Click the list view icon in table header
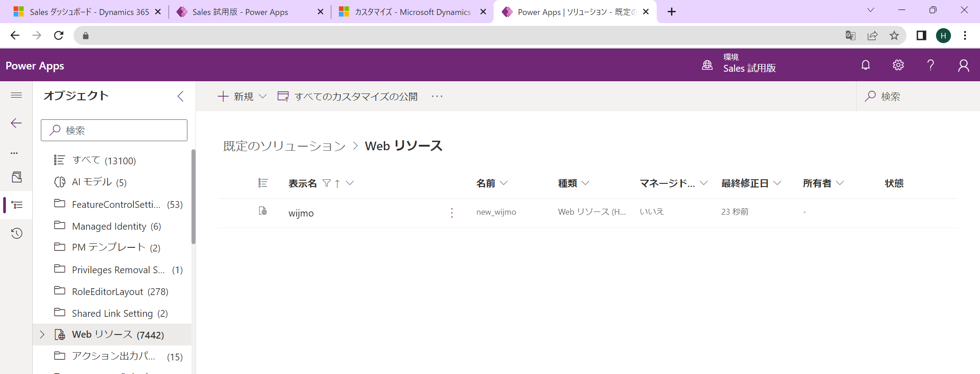The image size is (980, 374). pos(263,183)
